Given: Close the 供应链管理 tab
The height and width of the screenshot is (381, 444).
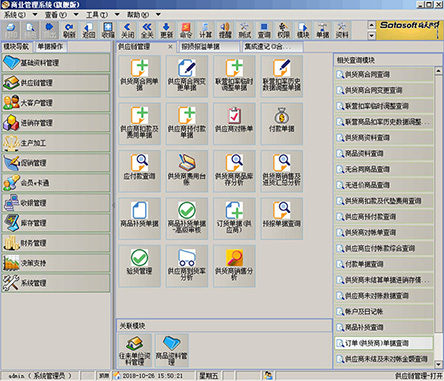Looking at the screenshot, I should point(170,47).
